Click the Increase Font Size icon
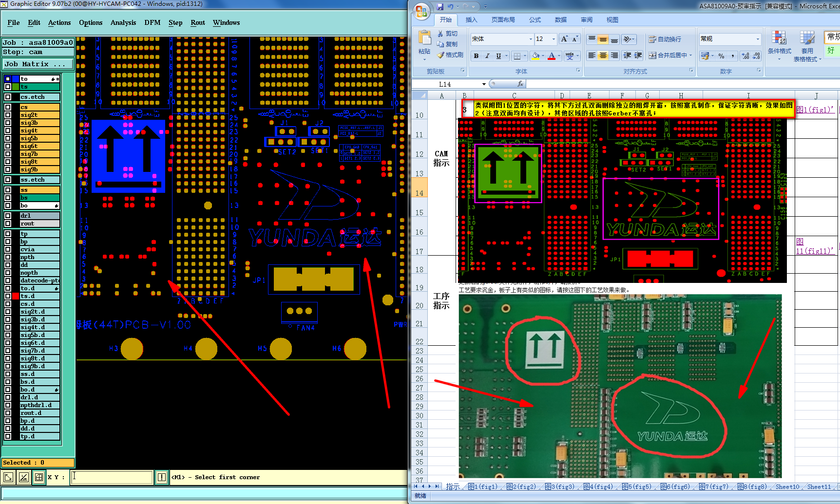 pyautogui.click(x=564, y=39)
